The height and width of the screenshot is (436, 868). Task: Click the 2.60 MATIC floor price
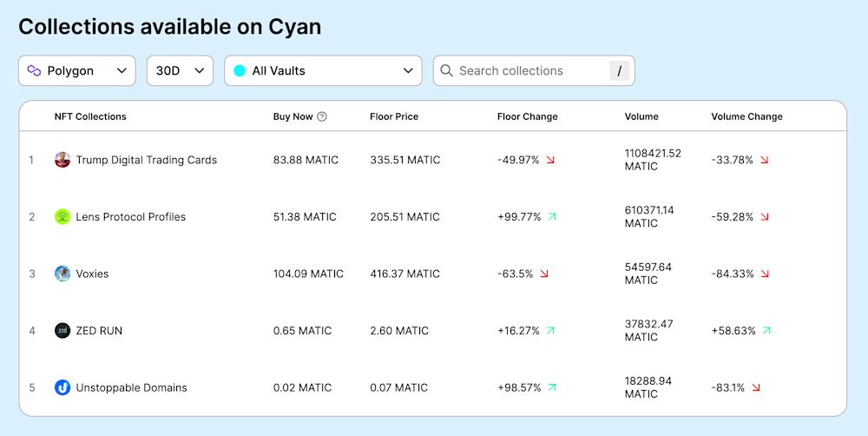point(399,331)
